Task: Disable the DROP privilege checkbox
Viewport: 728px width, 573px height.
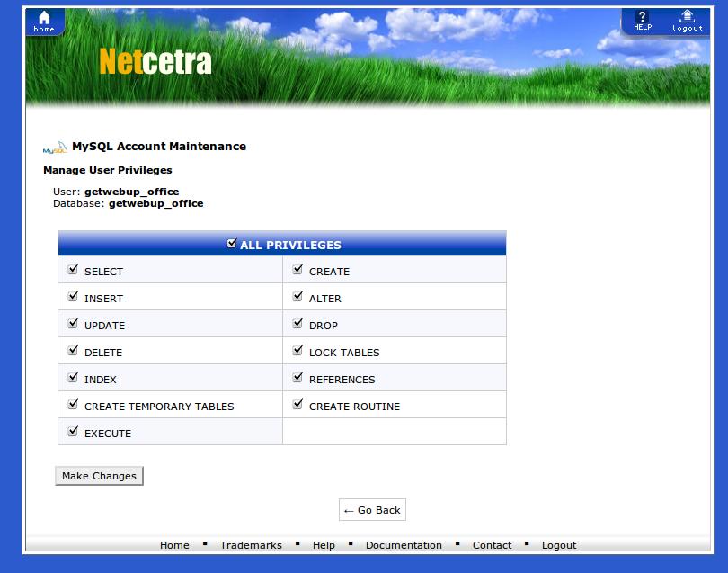Action: tap(297, 324)
